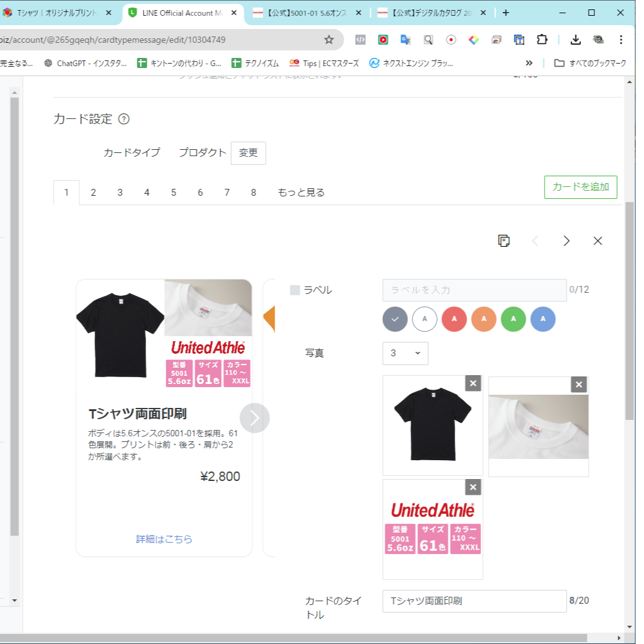Open ChatGPT - インスタ bookmark

click(86, 63)
